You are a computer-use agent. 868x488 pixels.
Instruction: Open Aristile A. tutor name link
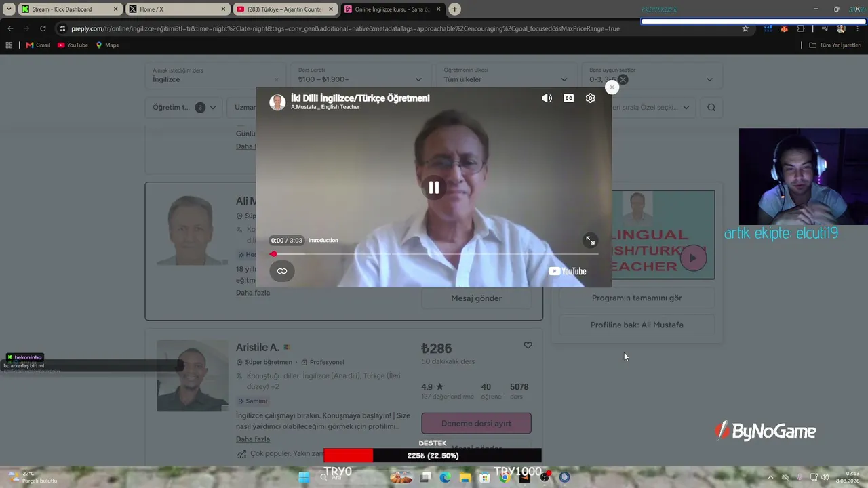tap(258, 348)
